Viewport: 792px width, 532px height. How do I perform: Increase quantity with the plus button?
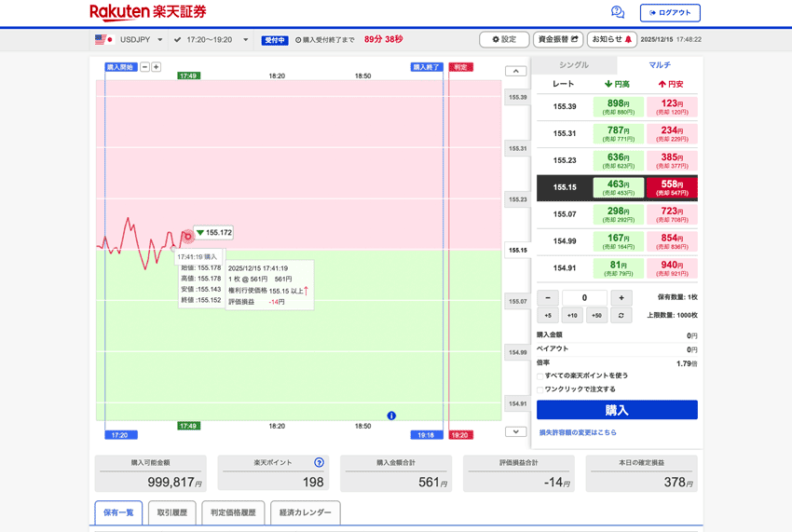pos(621,297)
